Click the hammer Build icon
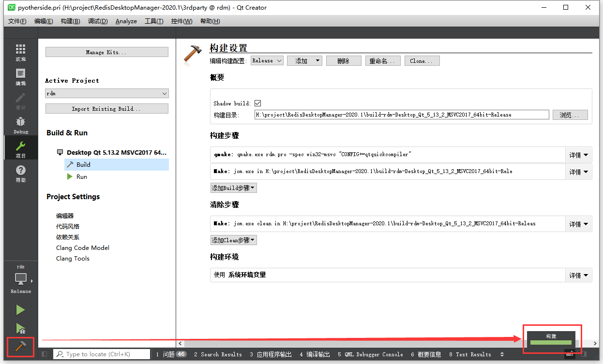The height and width of the screenshot is (364, 603). click(x=20, y=347)
